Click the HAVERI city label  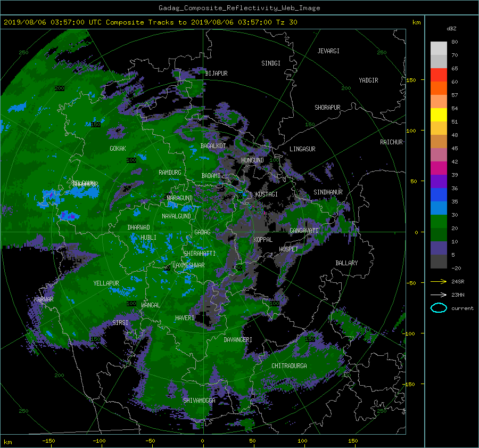[x=185, y=318]
